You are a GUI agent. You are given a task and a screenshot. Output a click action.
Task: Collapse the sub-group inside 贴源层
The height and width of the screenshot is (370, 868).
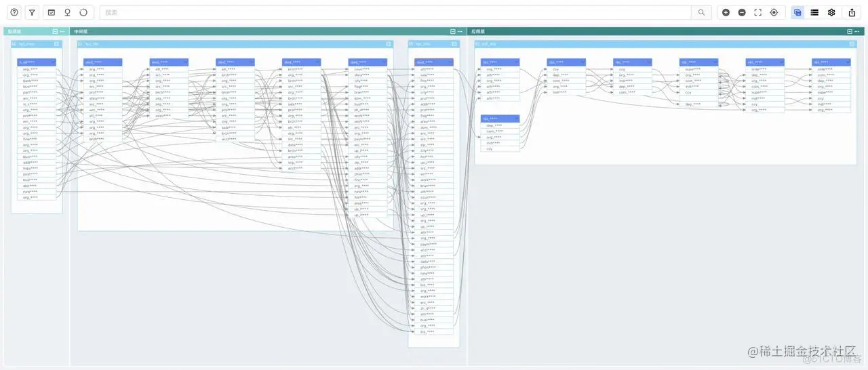coord(57,44)
